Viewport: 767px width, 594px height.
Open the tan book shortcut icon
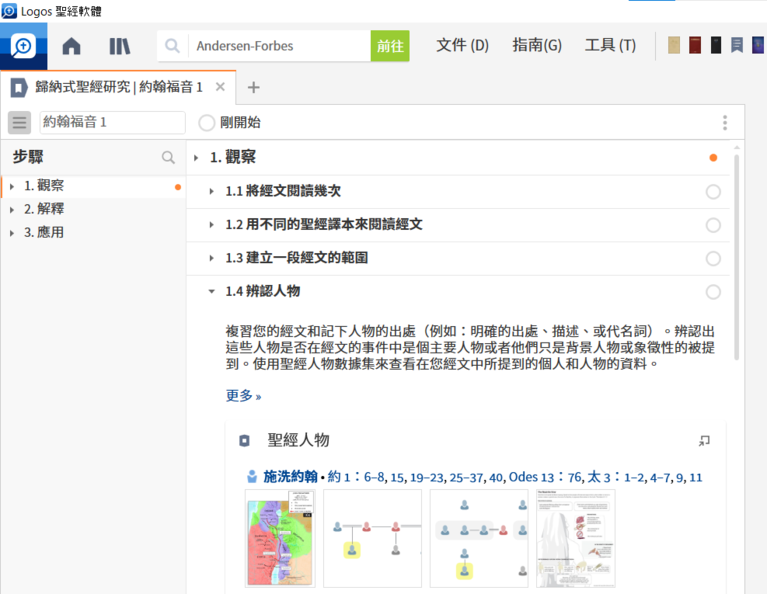pyautogui.click(x=675, y=45)
